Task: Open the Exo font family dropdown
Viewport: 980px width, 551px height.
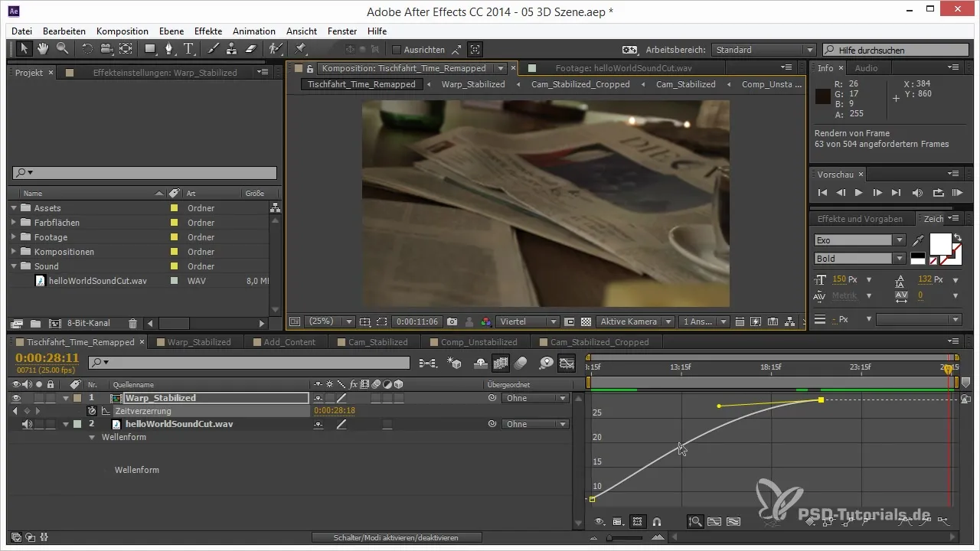Action: [x=860, y=240]
